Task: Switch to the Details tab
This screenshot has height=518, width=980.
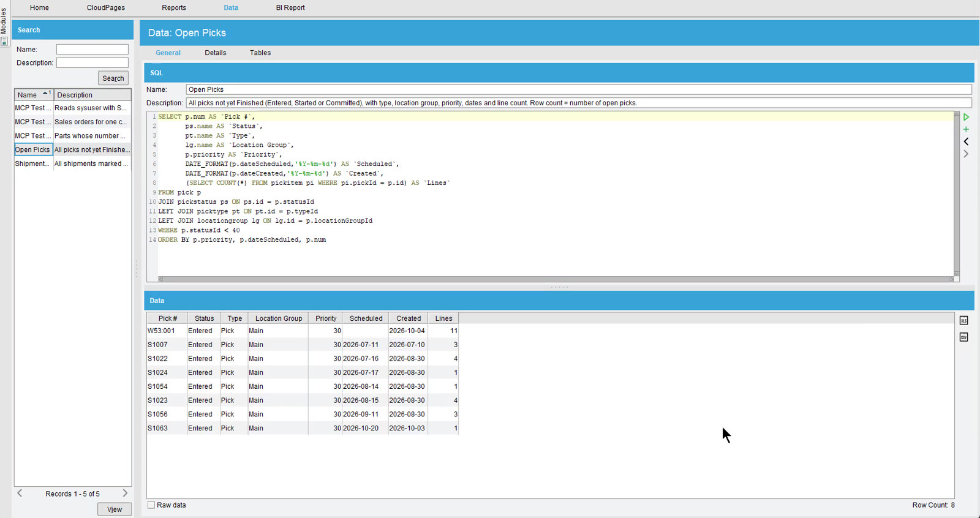Action: [x=216, y=53]
